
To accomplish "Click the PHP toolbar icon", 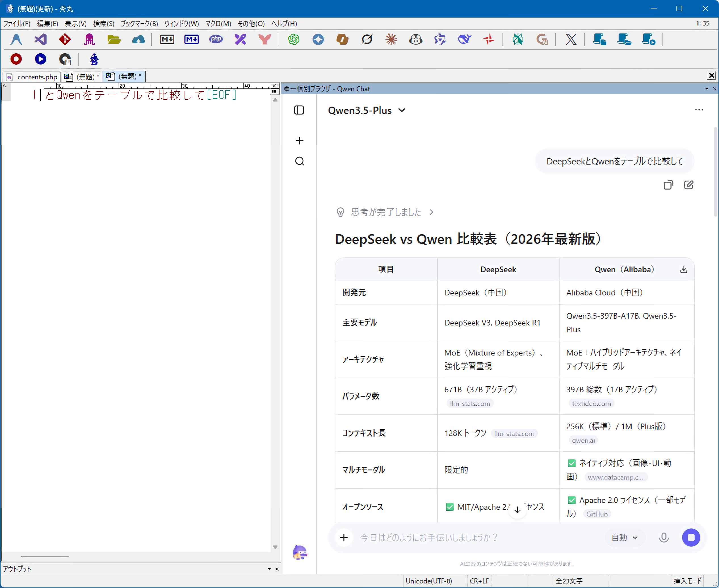I will click(x=216, y=40).
